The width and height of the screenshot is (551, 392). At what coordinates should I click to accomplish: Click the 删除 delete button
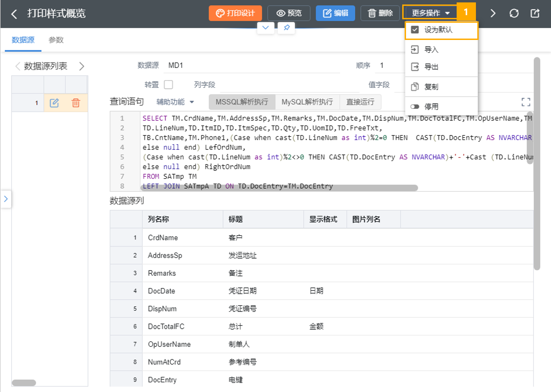(x=380, y=13)
